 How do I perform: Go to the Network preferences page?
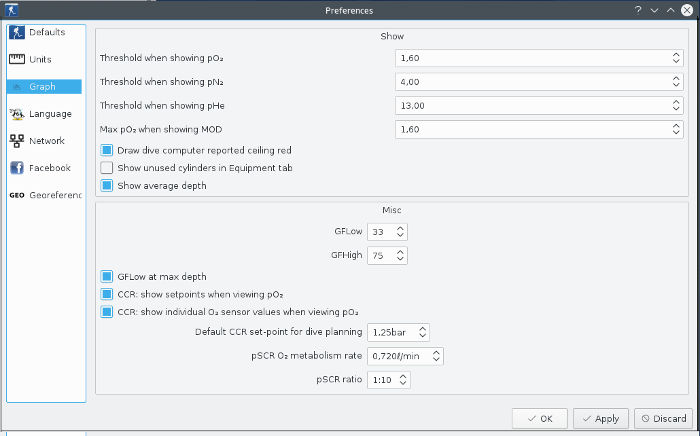tap(45, 141)
